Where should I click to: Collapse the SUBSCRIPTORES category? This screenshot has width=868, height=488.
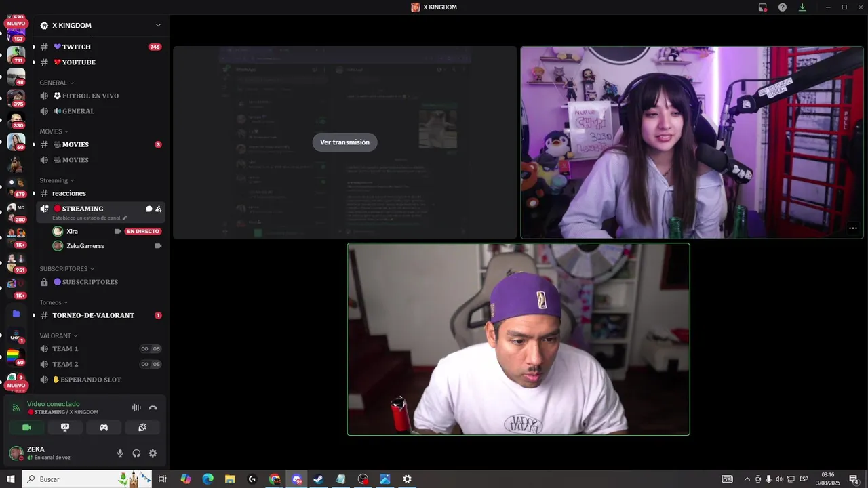tap(66, 269)
